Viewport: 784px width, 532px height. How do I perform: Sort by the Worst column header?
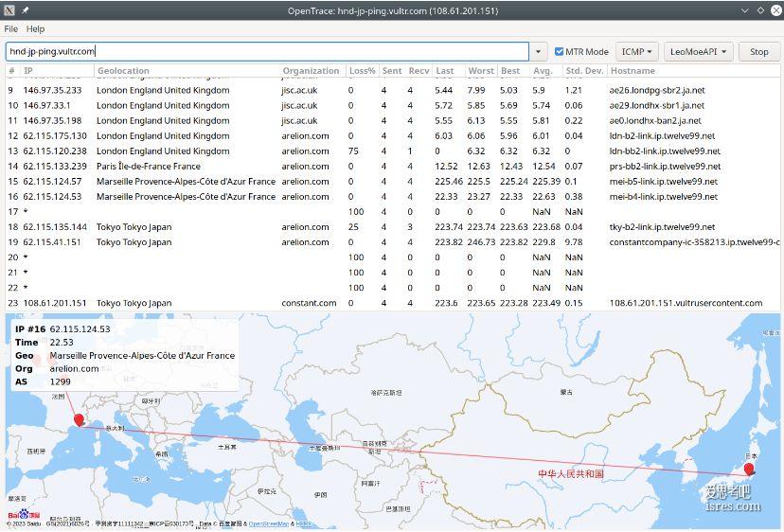pyautogui.click(x=480, y=70)
